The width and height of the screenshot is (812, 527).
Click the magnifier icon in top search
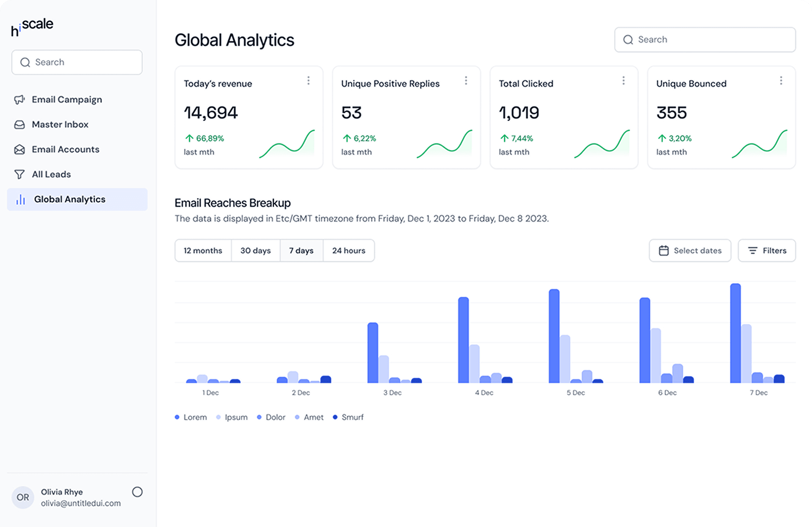(628, 40)
